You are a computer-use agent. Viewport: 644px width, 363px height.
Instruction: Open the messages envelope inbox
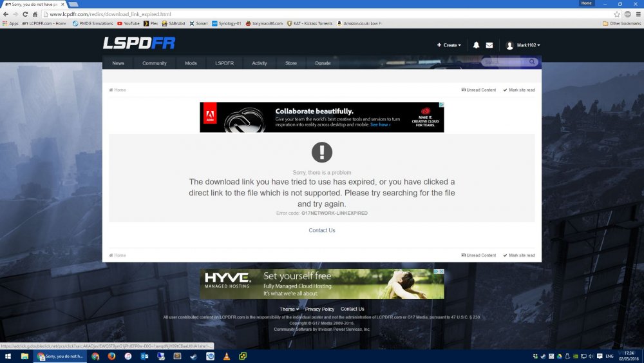coord(489,45)
